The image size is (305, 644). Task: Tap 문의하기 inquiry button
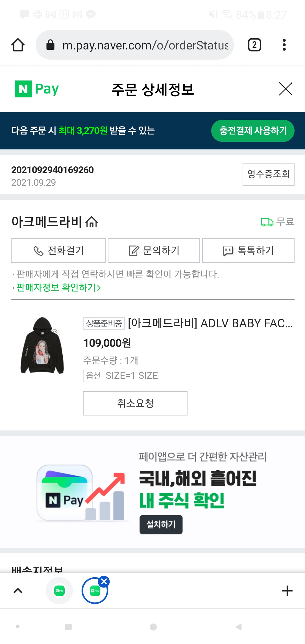point(154,251)
